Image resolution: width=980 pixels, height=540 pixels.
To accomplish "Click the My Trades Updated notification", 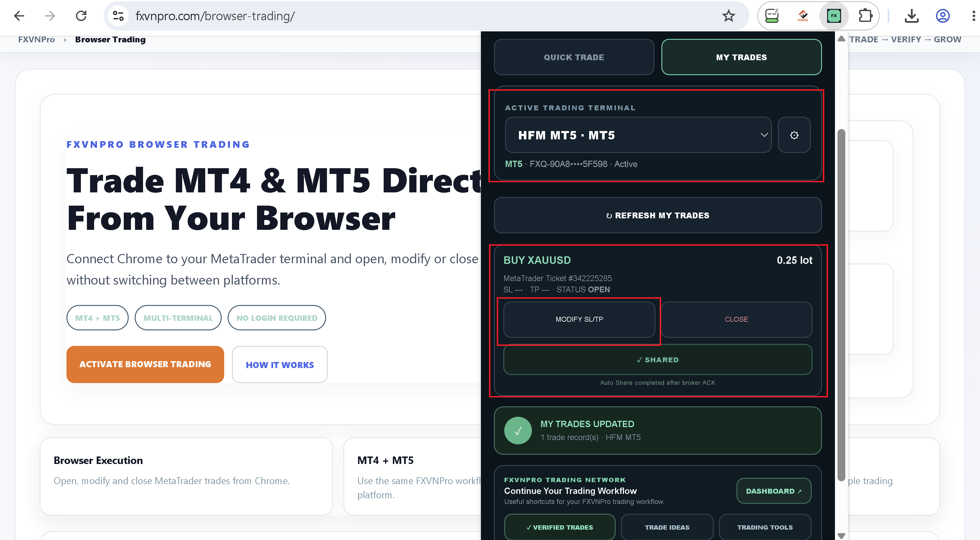I will [x=657, y=430].
